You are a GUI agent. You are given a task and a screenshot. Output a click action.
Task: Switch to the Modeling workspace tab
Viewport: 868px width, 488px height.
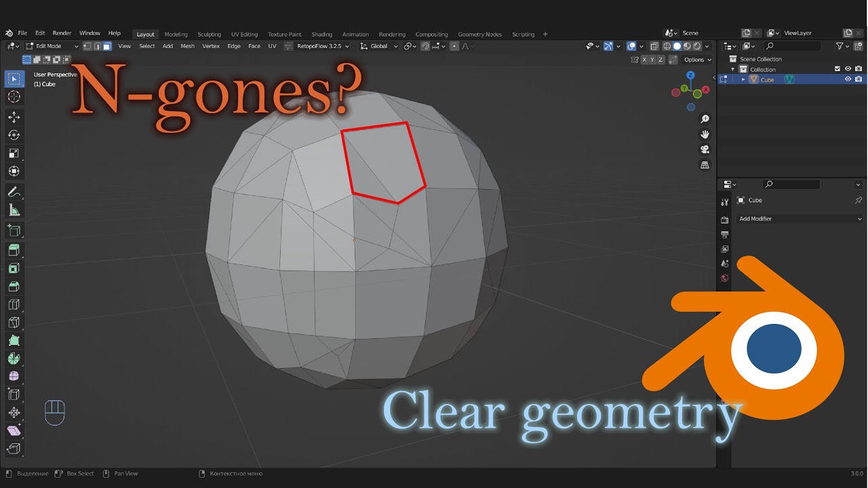pyautogui.click(x=176, y=34)
